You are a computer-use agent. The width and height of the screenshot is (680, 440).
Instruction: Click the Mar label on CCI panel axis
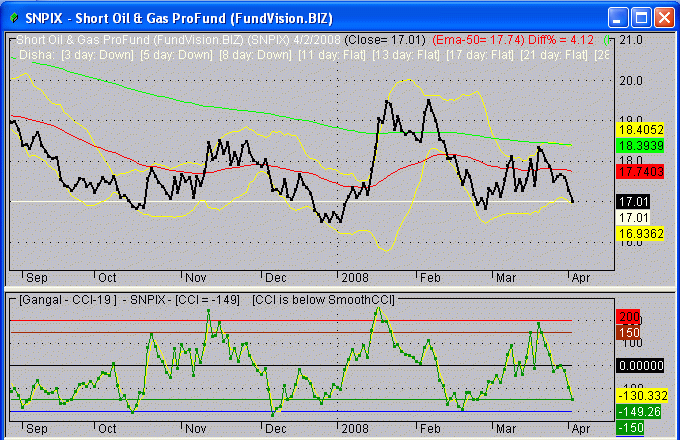[x=506, y=429]
